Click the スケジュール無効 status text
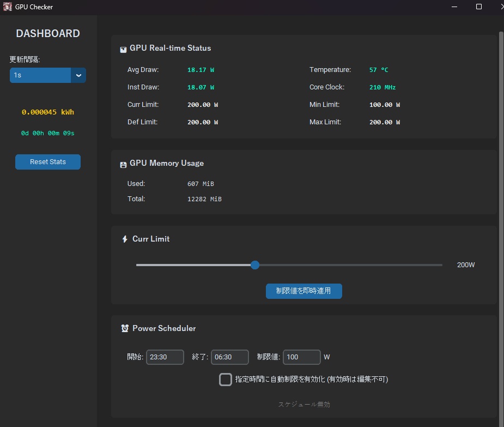Image resolution: width=504 pixels, height=427 pixels. coord(304,405)
